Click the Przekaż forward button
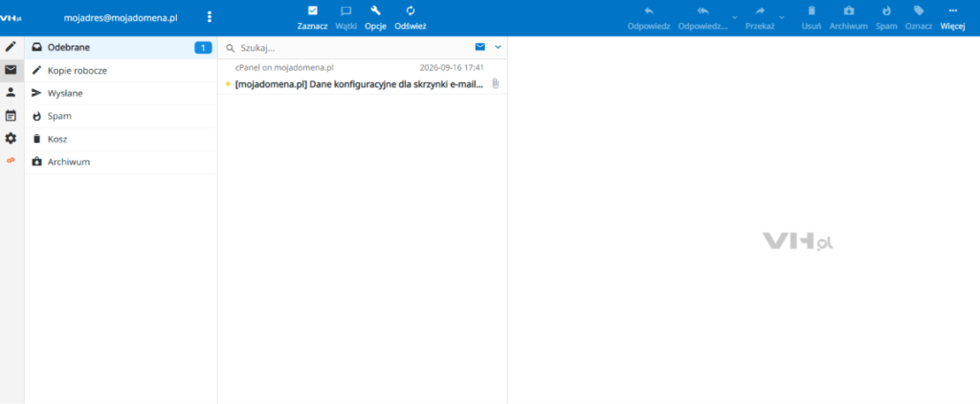This screenshot has width=980, height=404. pos(760,18)
